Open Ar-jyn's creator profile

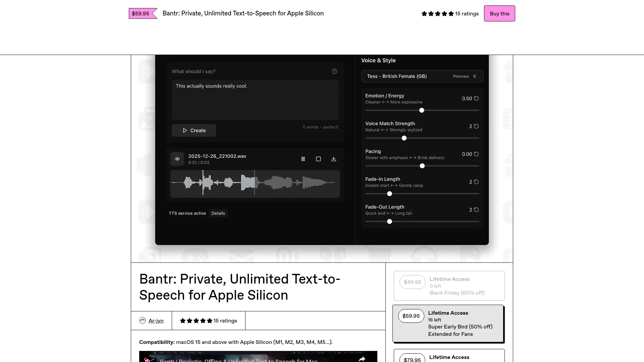[156, 320]
